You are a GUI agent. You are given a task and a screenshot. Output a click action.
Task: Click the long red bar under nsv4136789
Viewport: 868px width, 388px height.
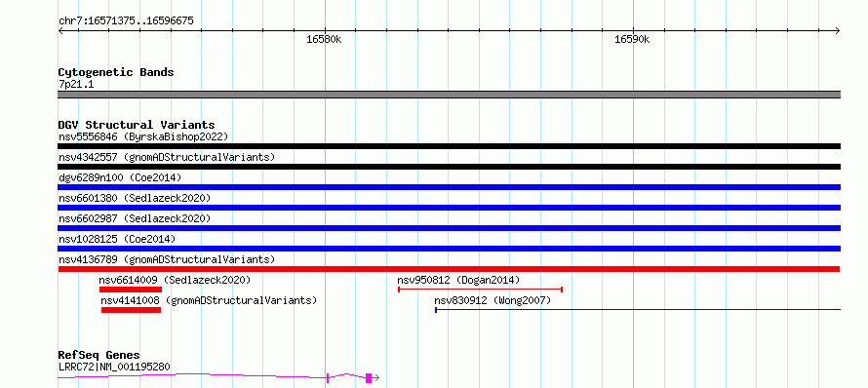pos(449,269)
